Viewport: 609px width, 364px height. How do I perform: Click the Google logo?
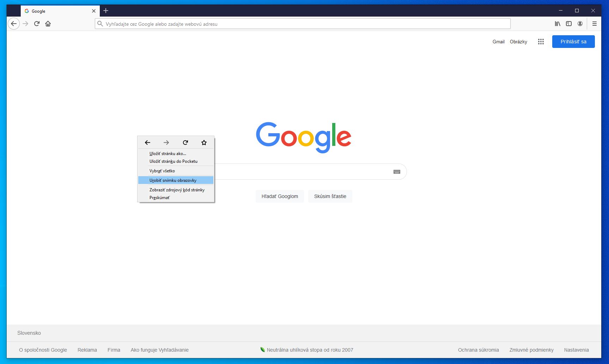click(x=304, y=137)
